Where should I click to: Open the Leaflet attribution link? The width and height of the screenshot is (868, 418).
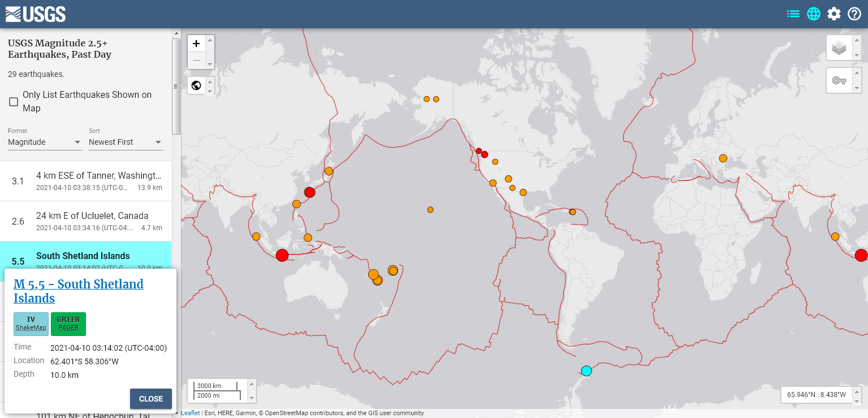click(x=190, y=413)
